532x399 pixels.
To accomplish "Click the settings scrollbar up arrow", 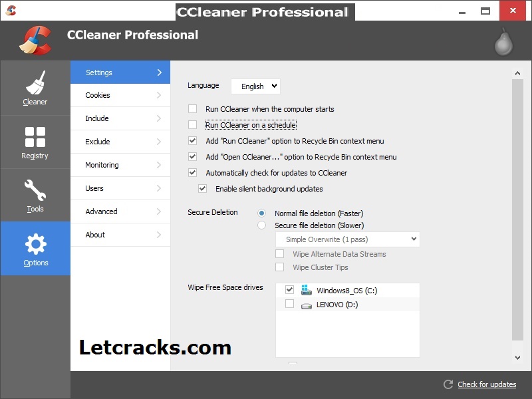I will (x=517, y=73).
